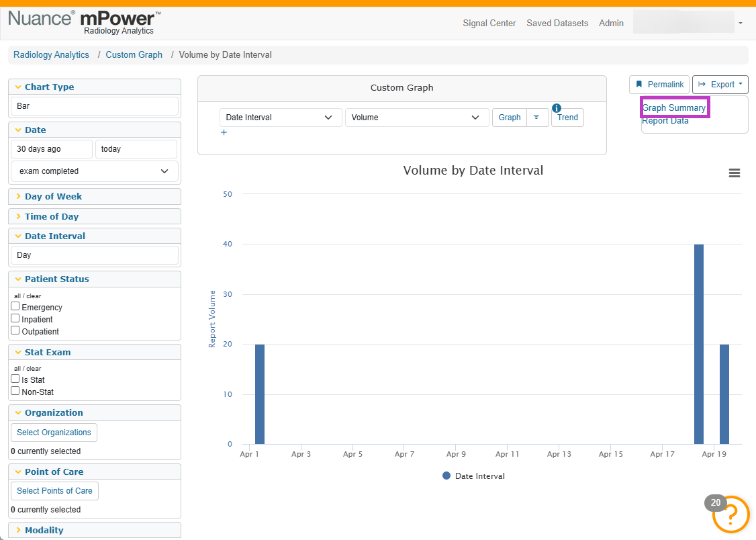
Task: Open the orange help question mark icon
Action: coord(731,514)
